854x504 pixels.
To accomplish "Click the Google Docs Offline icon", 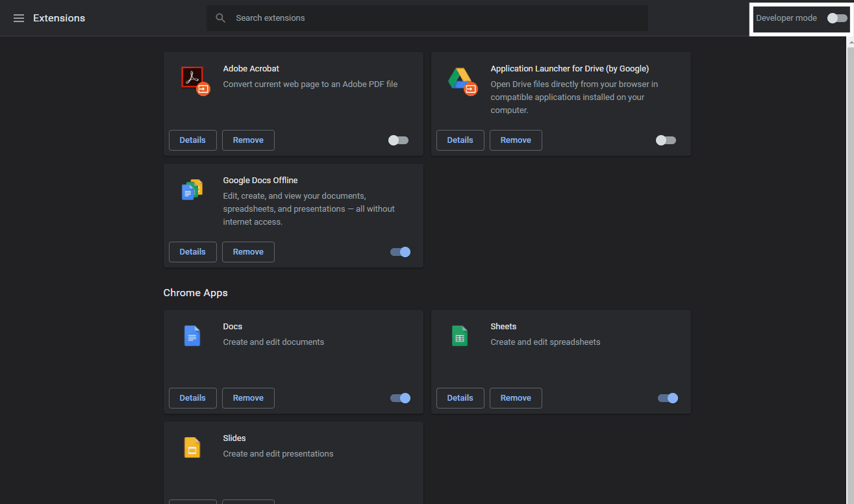I will coord(192,190).
